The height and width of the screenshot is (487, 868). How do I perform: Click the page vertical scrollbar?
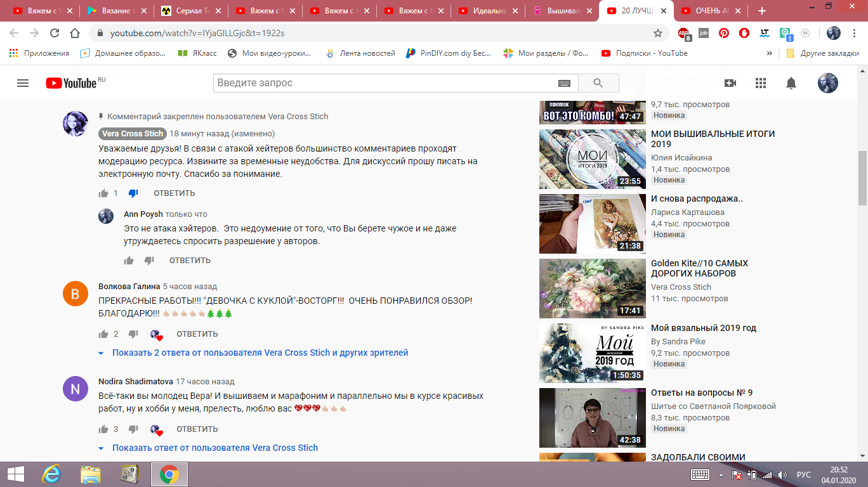[862, 178]
